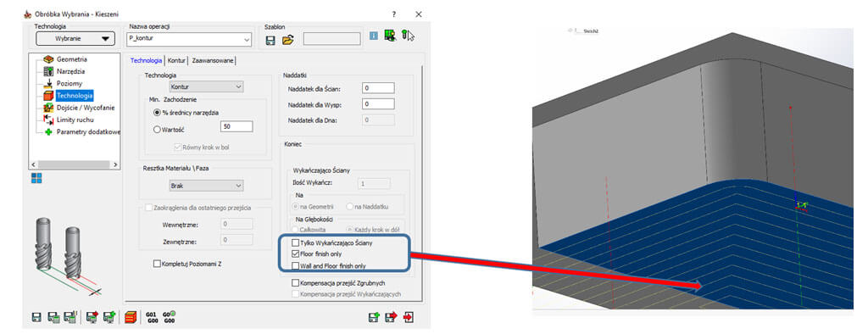This screenshot has height=334, width=868.
Task: Select Limity ruchu in the tree
Action: pos(75,120)
